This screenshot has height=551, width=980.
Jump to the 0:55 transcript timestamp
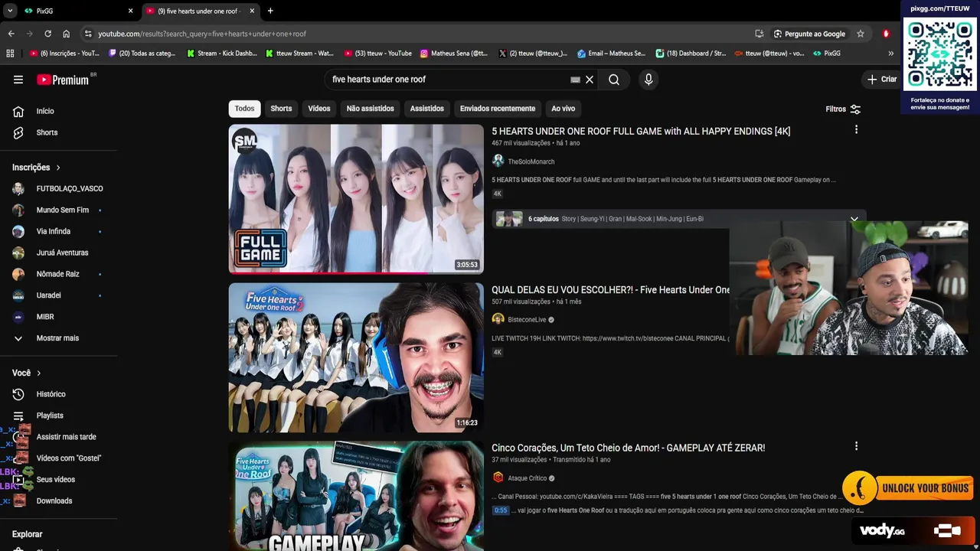(x=501, y=510)
